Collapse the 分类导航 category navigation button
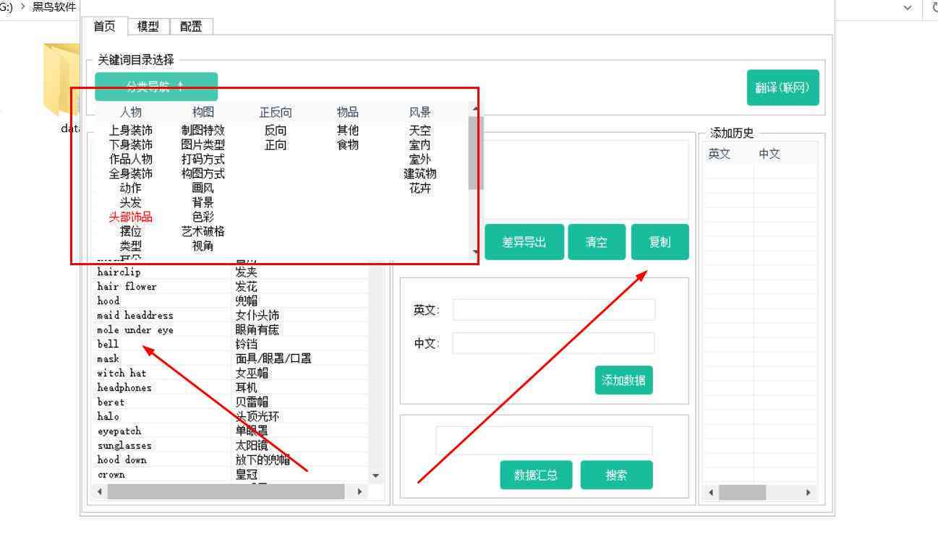 coord(156,86)
